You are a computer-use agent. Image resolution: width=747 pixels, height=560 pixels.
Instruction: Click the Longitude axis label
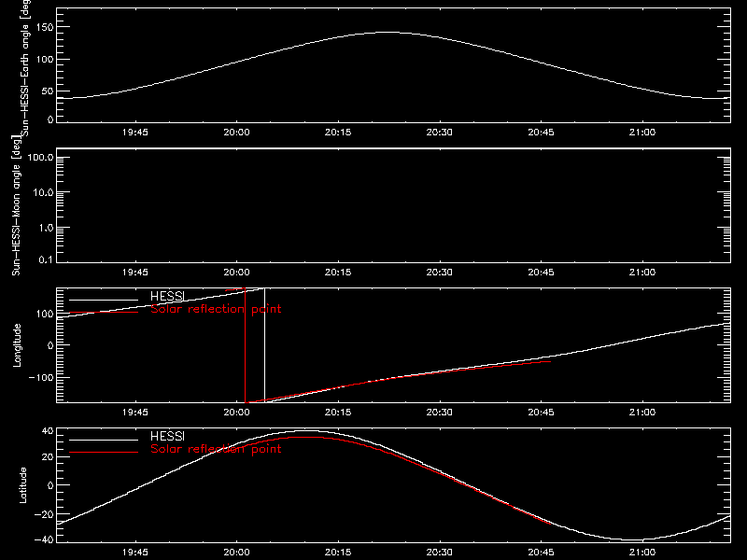tap(17, 345)
